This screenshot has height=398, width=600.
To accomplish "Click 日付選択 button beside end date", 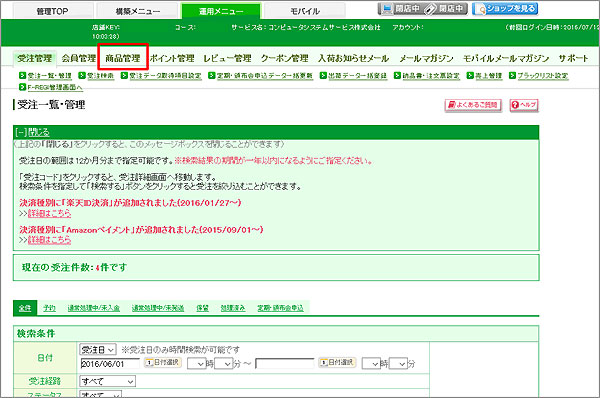I will 338,362.
